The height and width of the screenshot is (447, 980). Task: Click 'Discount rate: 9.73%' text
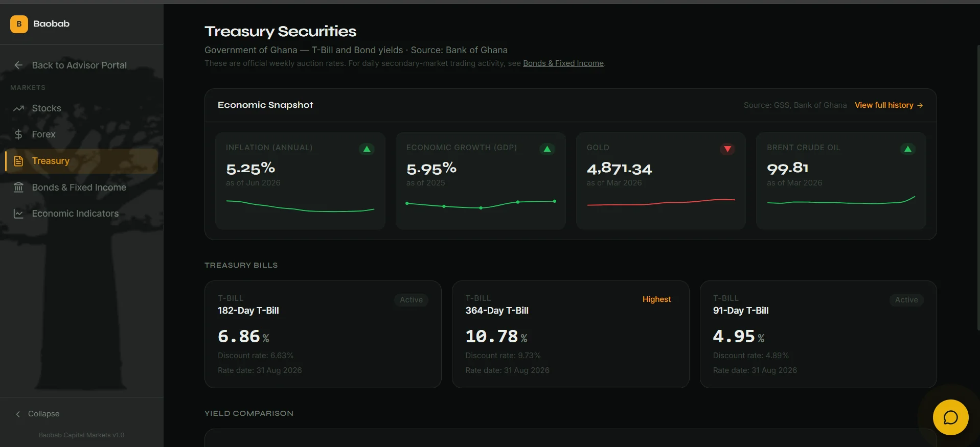(x=503, y=356)
